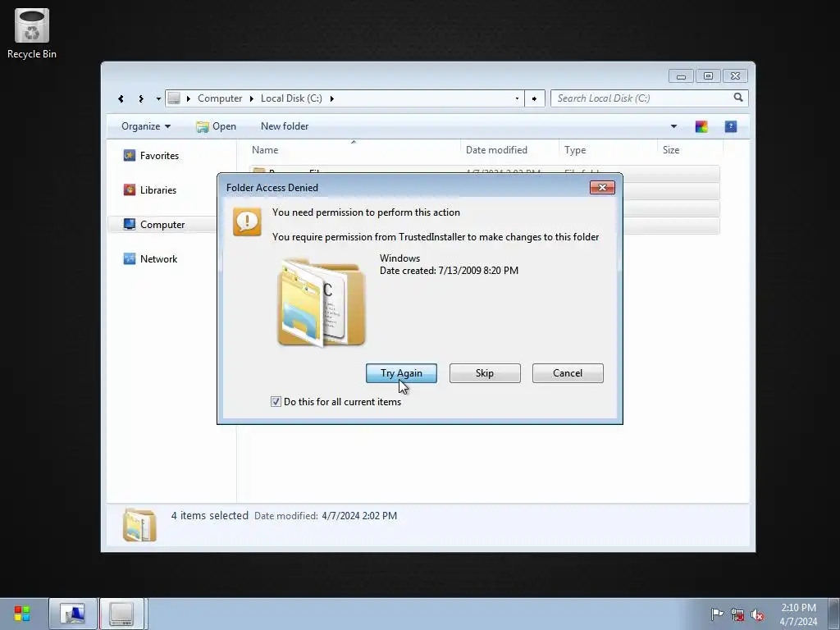
Task: Click the muted volume tray icon
Action: pos(757,614)
